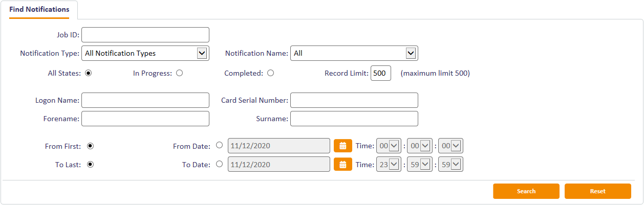Image resolution: width=644 pixels, height=205 pixels.
Task: Open the Notification Name dropdown
Action: (x=410, y=53)
